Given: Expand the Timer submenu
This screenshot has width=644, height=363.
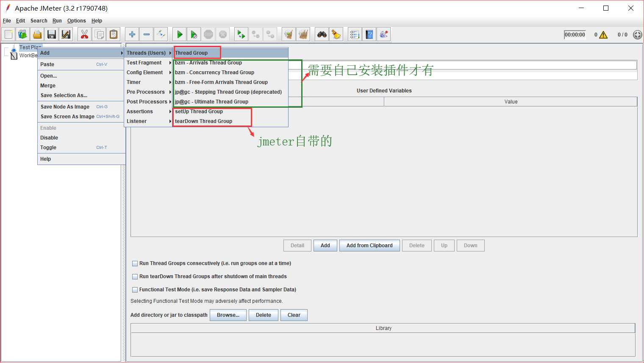Looking at the screenshot, I should coord(149,82).
